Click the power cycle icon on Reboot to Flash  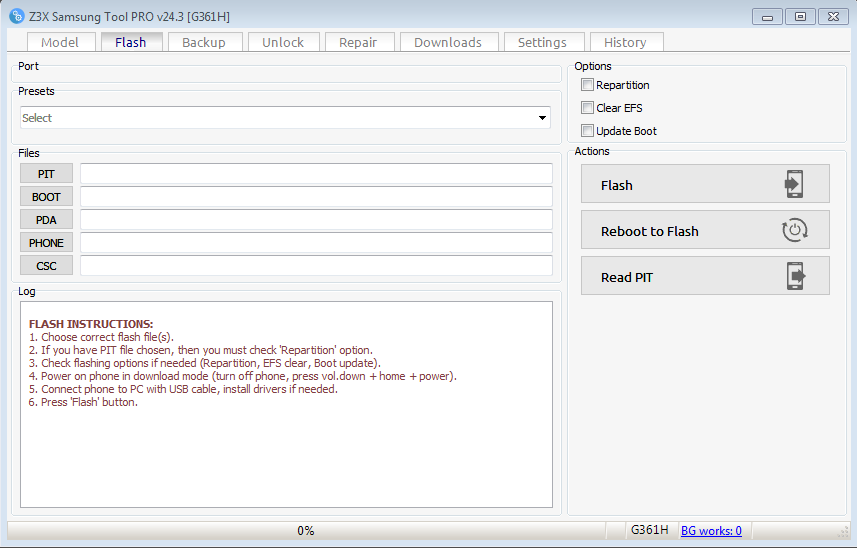coord(795,230)
